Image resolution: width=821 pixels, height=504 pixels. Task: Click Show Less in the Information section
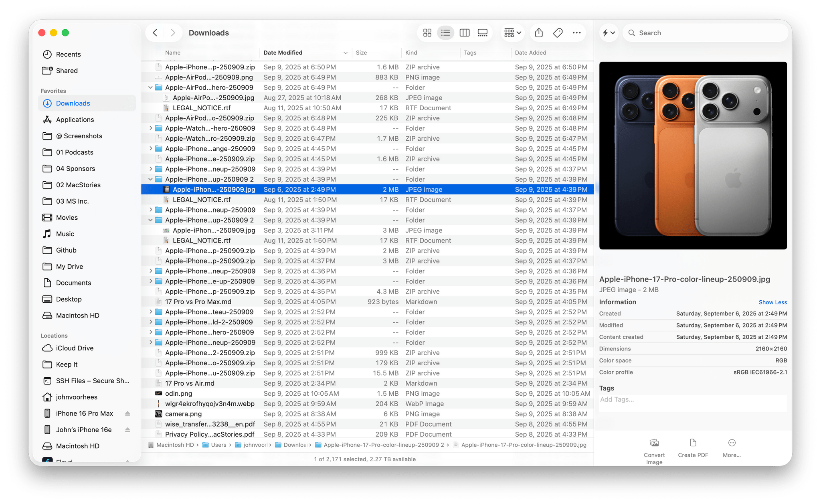tap(772, 302)
